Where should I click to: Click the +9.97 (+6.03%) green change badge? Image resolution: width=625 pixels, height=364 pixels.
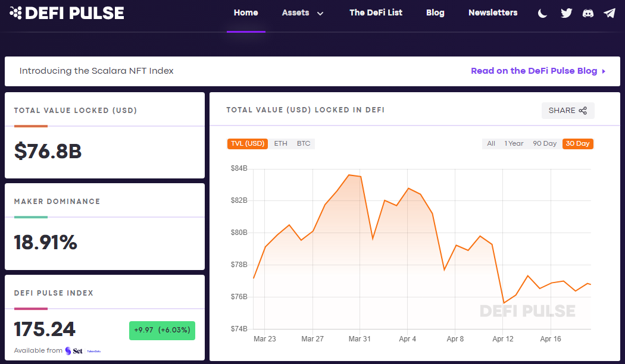point(162,331)
